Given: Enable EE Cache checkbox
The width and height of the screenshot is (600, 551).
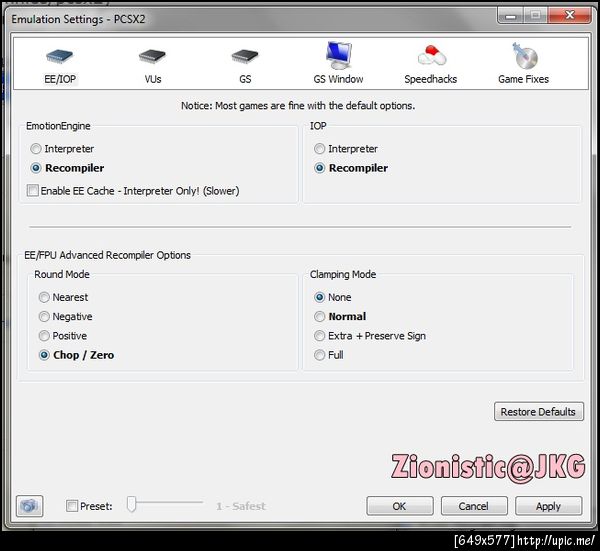Looking at the screenshot, I should pyautogui.click(x=33, y=191).
